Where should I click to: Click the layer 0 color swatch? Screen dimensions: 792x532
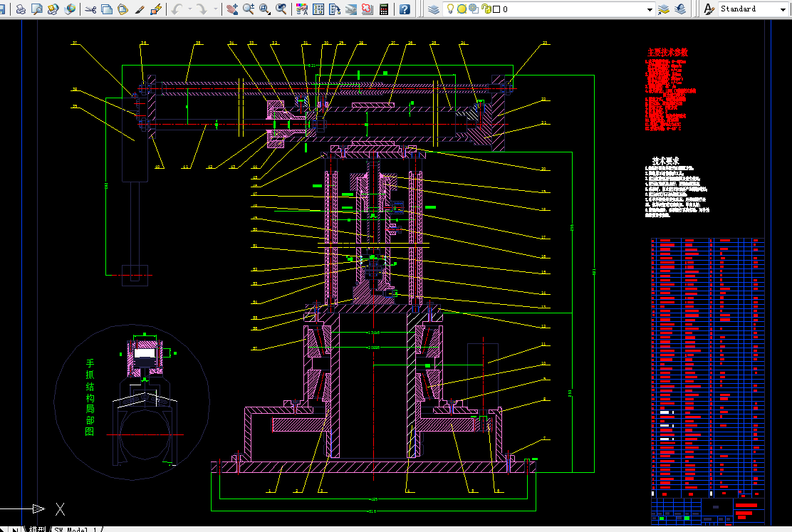coord(496,9)
